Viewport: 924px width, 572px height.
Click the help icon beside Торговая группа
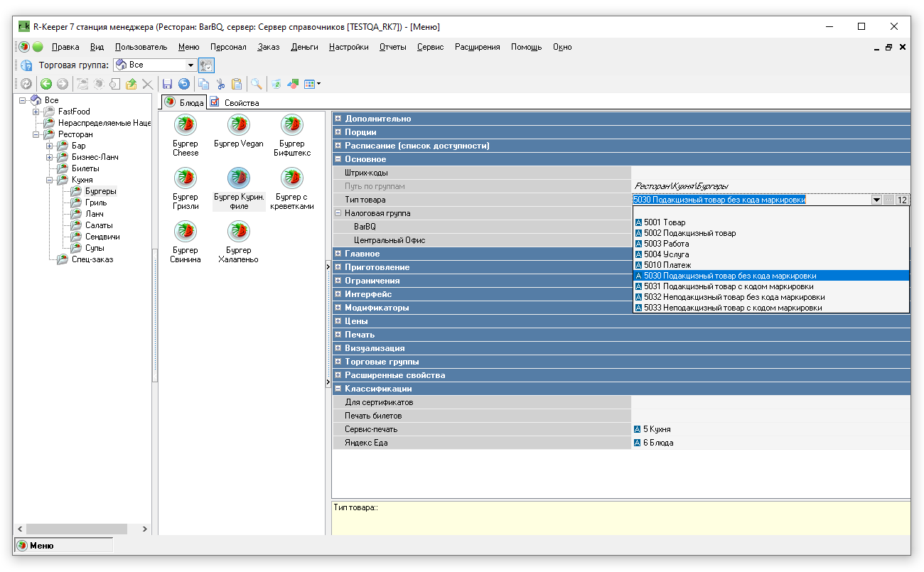pos(26,65)
